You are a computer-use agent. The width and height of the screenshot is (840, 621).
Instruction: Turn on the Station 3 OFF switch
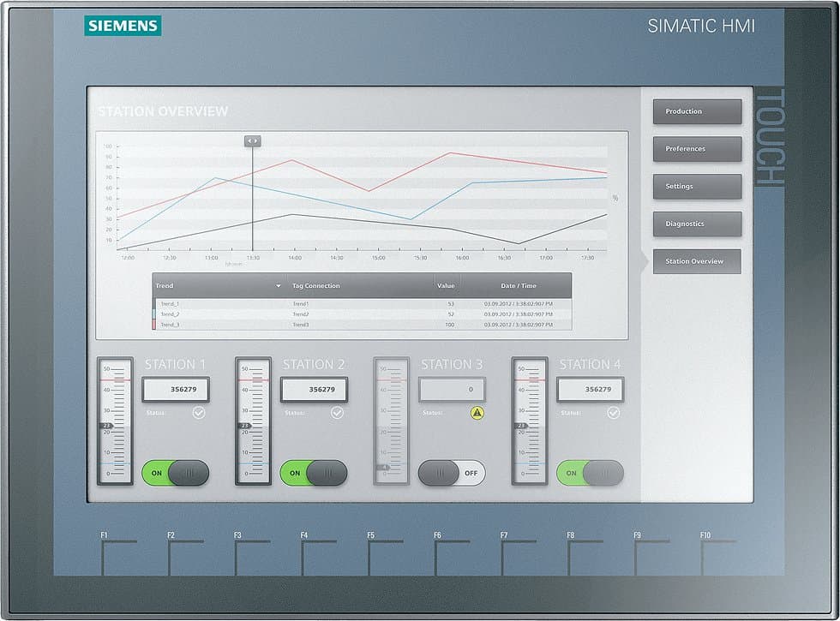tap(452, 473)
